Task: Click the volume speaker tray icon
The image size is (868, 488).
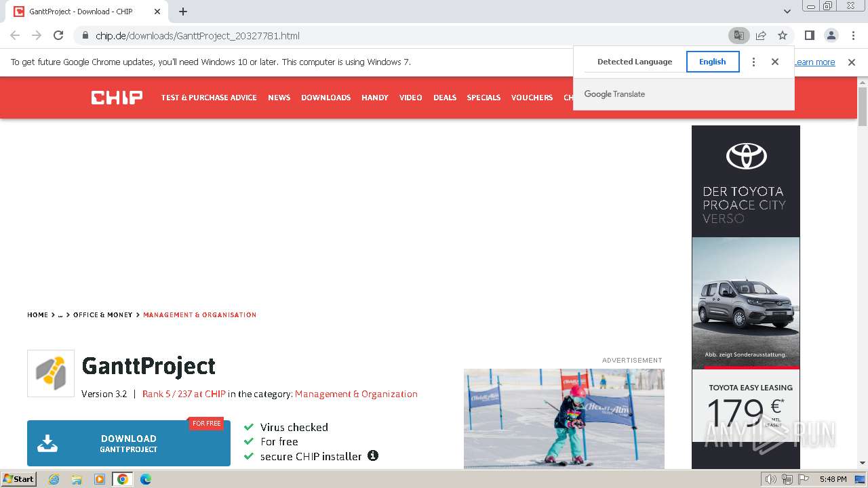Action: point(771,479)
